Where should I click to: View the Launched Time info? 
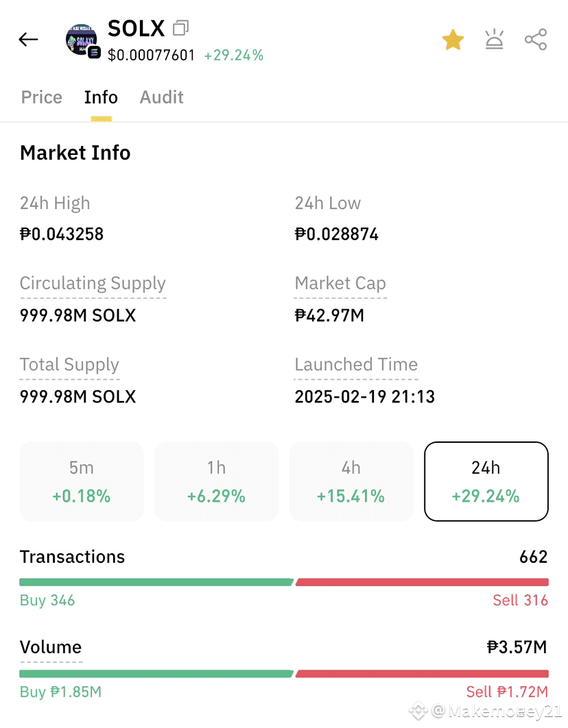356,365
